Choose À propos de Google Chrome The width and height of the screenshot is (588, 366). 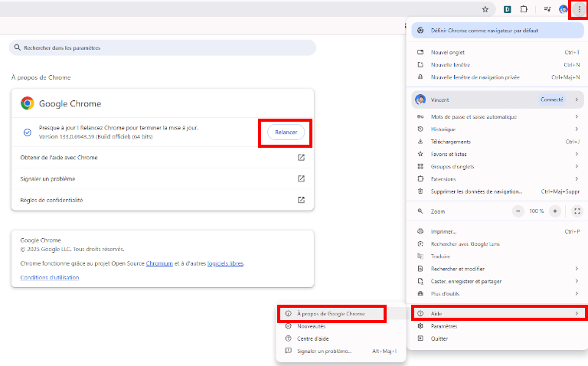click(x=331, y=313)
